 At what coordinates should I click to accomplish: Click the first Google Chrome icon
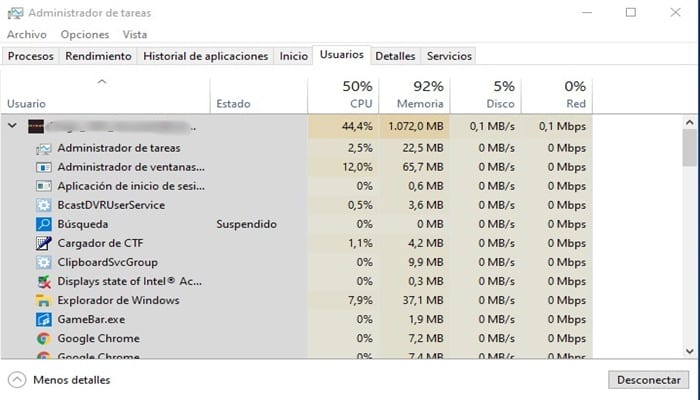pos(43,338)
